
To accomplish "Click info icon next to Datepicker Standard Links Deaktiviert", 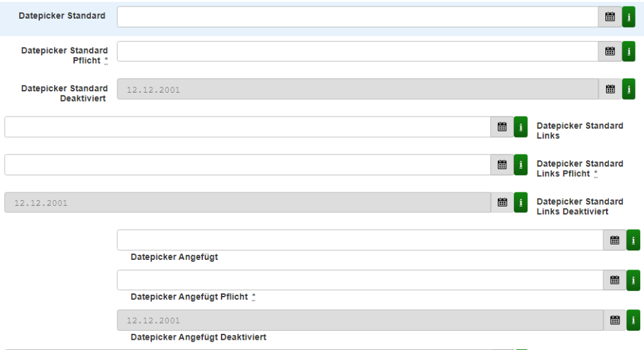I will pyautogui.click(x=520, y=203).
